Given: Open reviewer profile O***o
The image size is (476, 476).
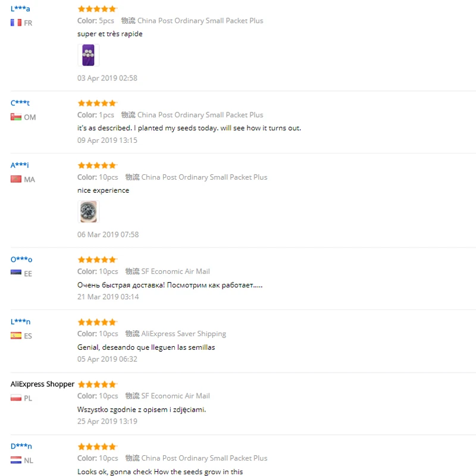Looking at the screenshot, I should [21, 259].
